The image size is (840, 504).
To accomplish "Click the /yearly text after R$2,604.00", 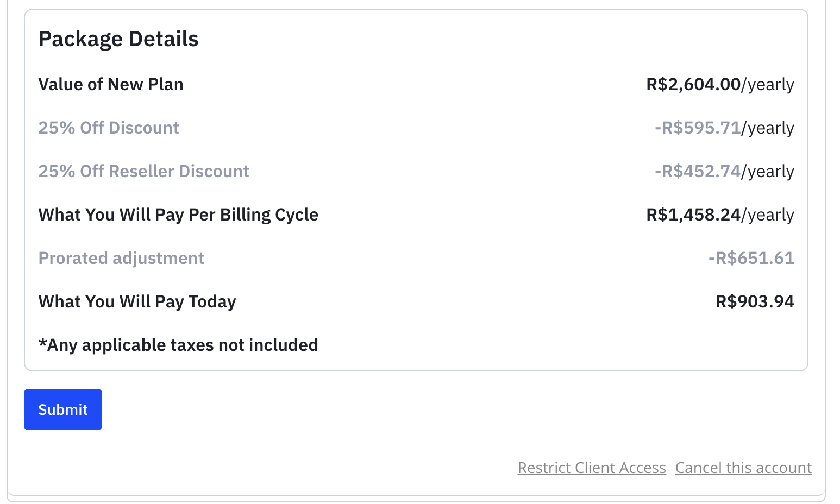I will 768,85.
